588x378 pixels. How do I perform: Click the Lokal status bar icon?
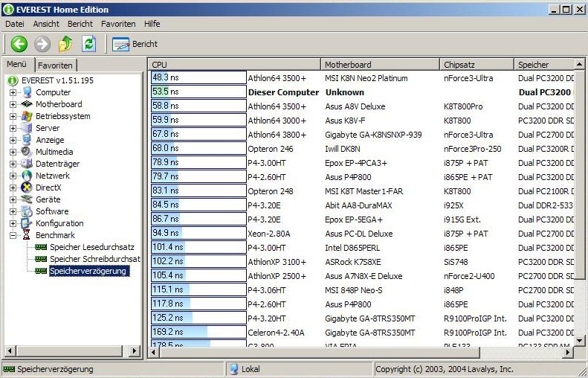[x=234, y=369]
